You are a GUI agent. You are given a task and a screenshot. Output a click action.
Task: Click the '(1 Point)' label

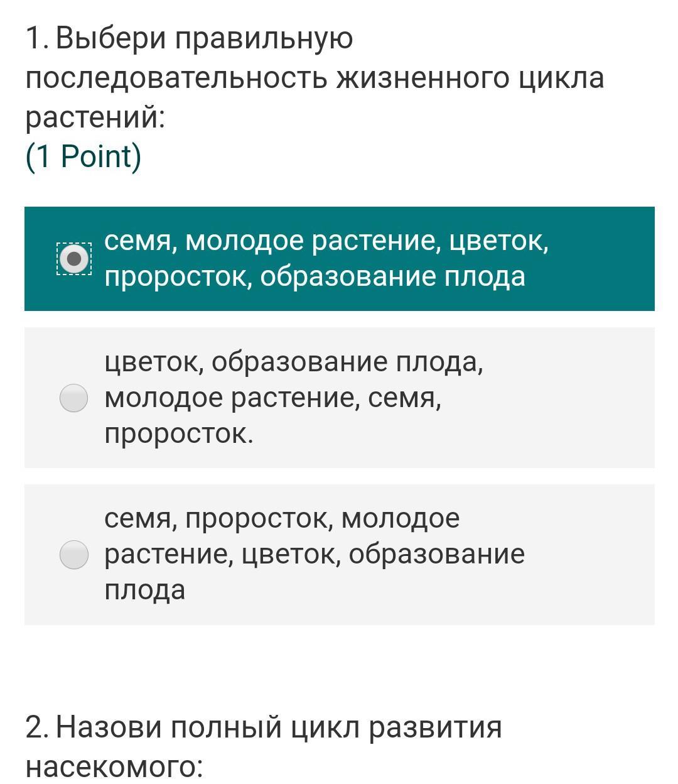tap(83, 156)
